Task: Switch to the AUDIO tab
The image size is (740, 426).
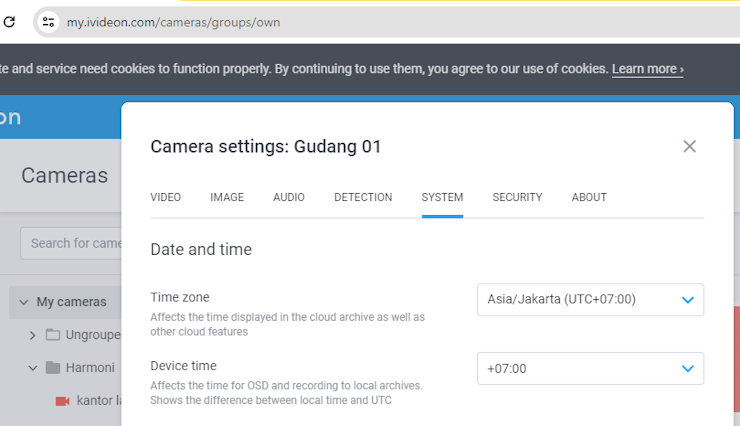Action: 289,197
